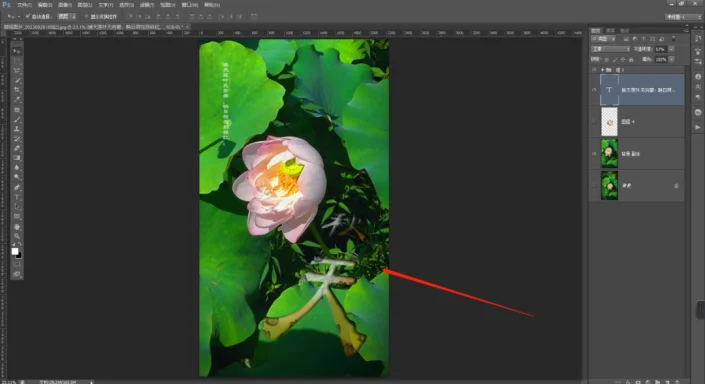Close the open document tab
Viewport: 705px width, 384px height.
point(187,27)
